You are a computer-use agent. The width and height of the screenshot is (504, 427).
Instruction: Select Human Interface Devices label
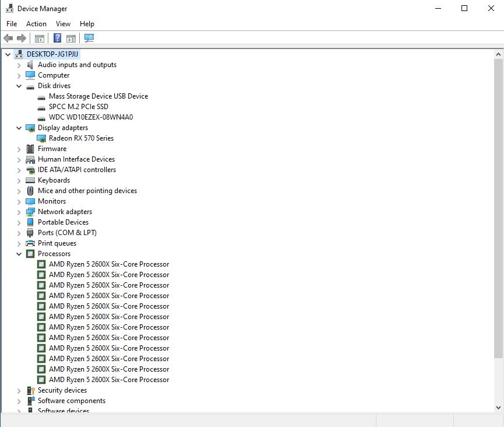[76, 159]
